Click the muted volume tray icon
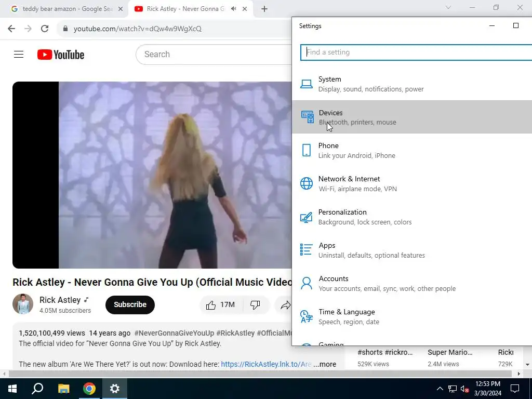Image resolution: width=532 pixels, height=399 pixels. (465, 389)
